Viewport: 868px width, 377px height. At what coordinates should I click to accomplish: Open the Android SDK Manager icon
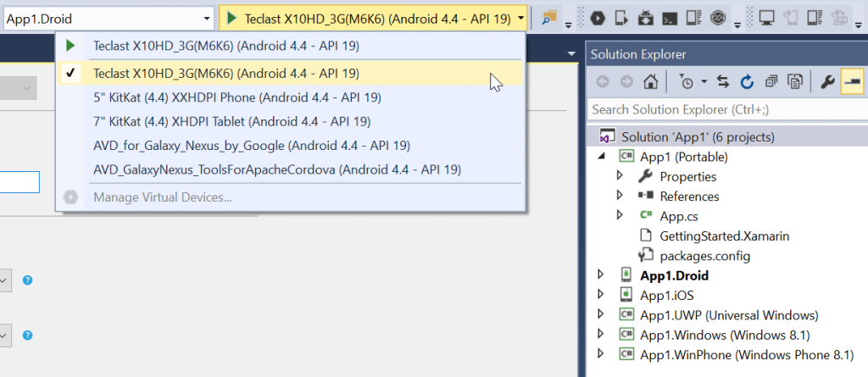click(x=645, y=19)
